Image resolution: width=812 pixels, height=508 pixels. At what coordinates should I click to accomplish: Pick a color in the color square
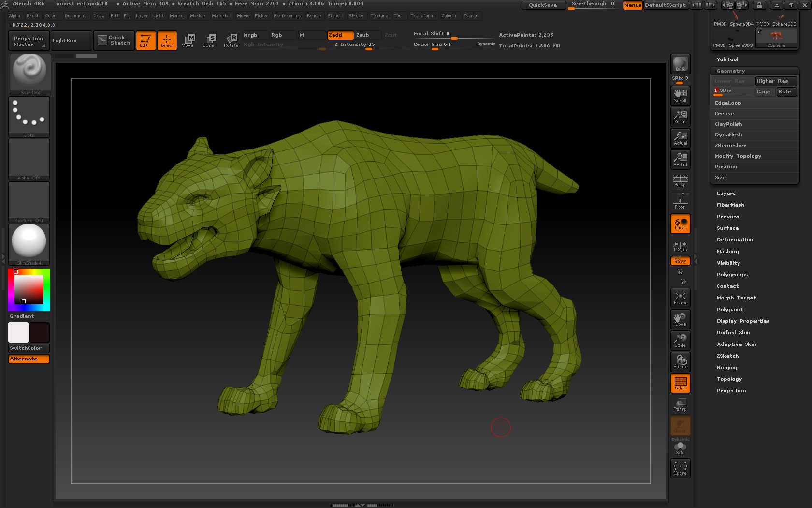tap(29, 289)
